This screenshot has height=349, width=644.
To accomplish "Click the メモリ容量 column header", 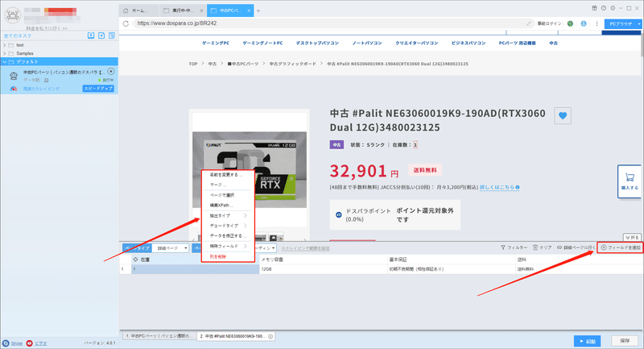I will point(324,260).
